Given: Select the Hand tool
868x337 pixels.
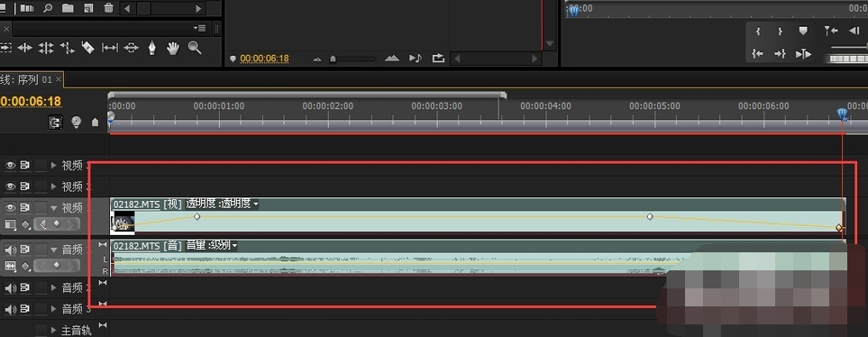Looking at the screenshot, I should pyautogui.click(x=173, y=48).
